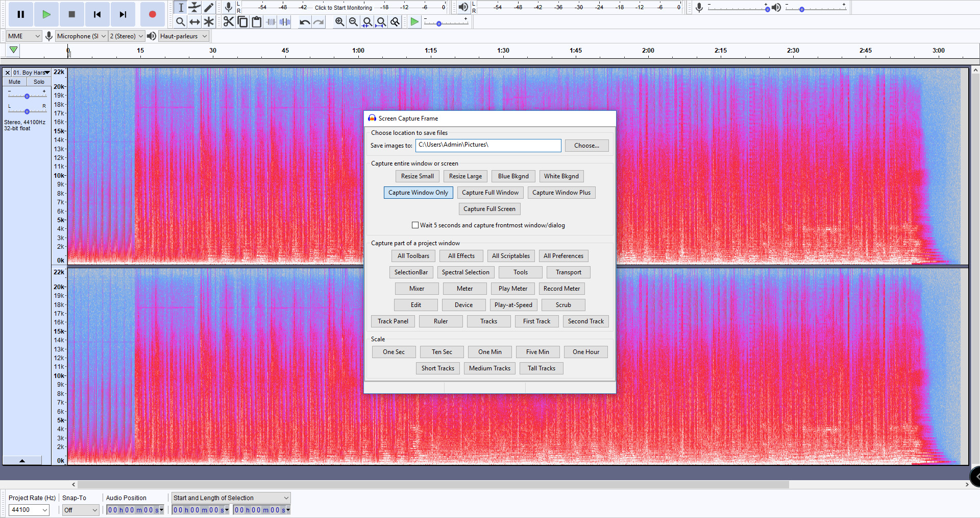Open the 01. Boy Hars track menu
This screenshot has width=980, height=518.
(32, 73)
